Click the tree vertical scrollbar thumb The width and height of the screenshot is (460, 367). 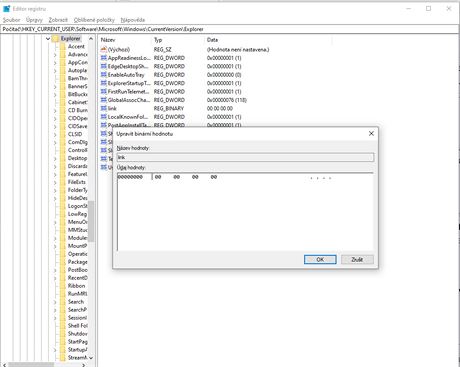point(91,221)
